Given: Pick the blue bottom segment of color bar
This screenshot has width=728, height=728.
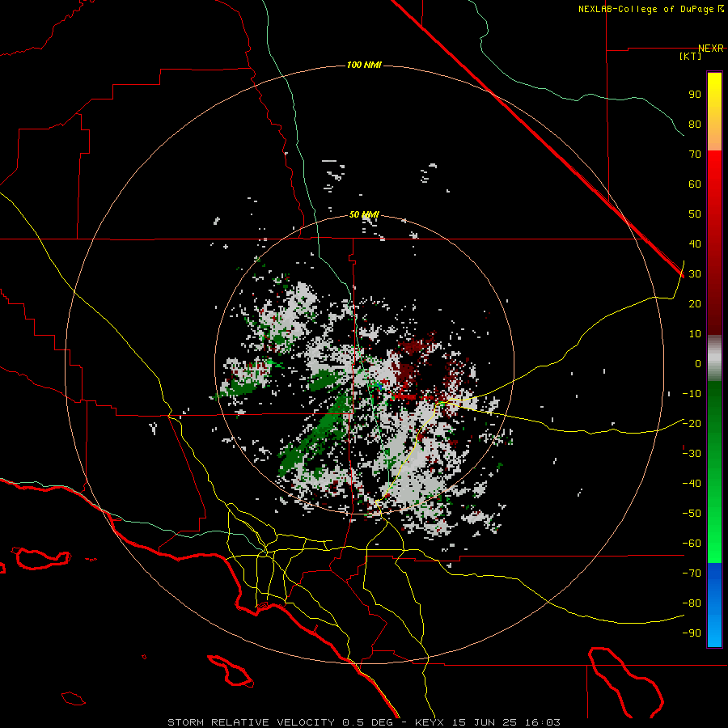Looking at the screenshot, I should (x=714, y=605).
